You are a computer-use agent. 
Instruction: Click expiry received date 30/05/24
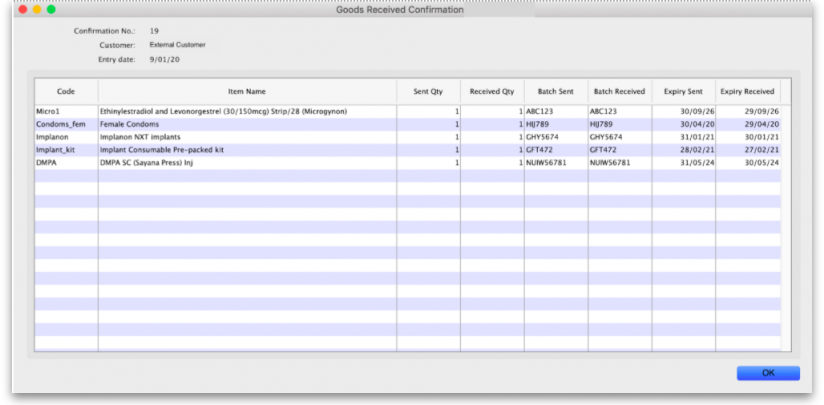(x=761, y=162)
